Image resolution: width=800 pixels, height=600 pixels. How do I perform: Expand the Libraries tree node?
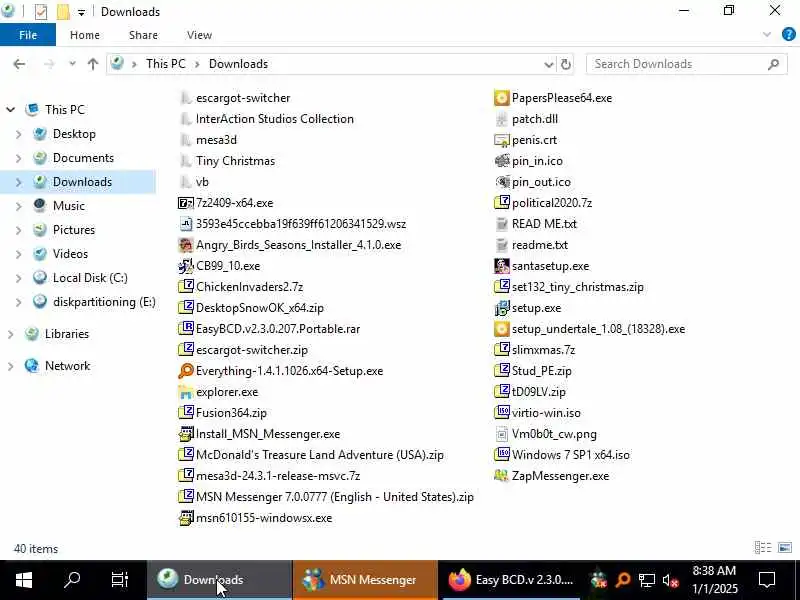pos(10,334)
